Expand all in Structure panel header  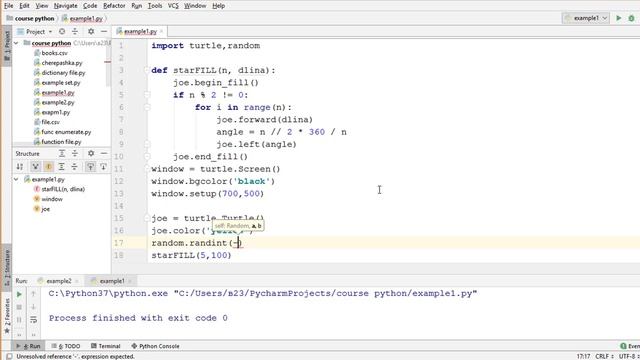coord(62,153)
